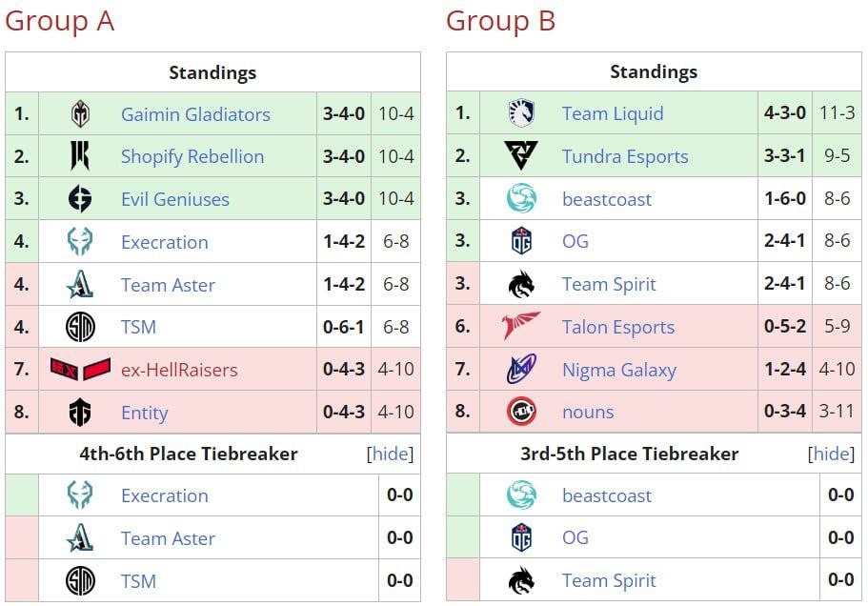Click the Team Liquid logo icon

(x=521, y=114)
